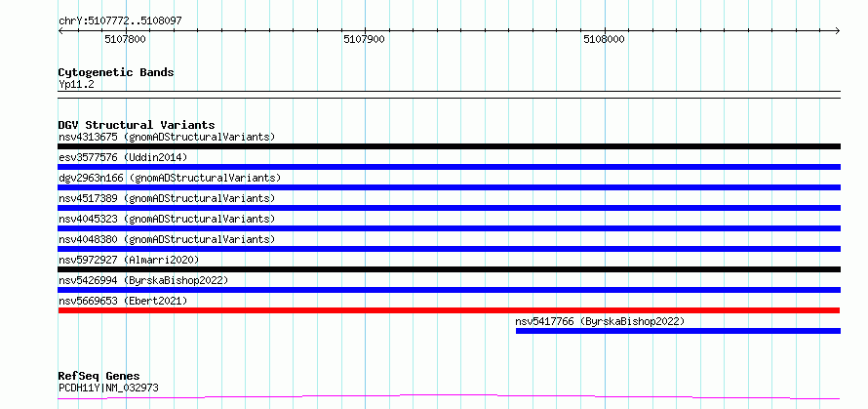
Task: Select the nsv4045323 variant label
Action: tap(167, 219)
